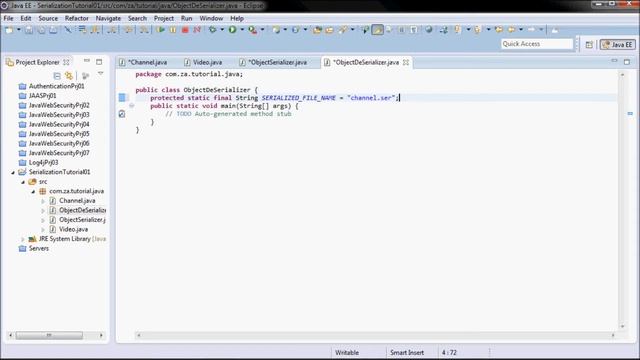Open the Navigate menu

pos(108,18)
